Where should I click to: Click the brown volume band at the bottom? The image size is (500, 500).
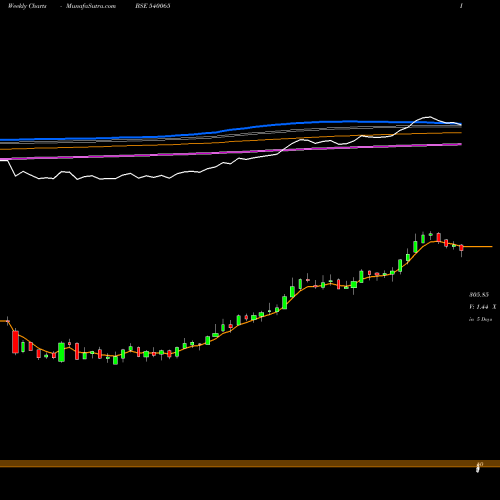click(x=250, y=464)
